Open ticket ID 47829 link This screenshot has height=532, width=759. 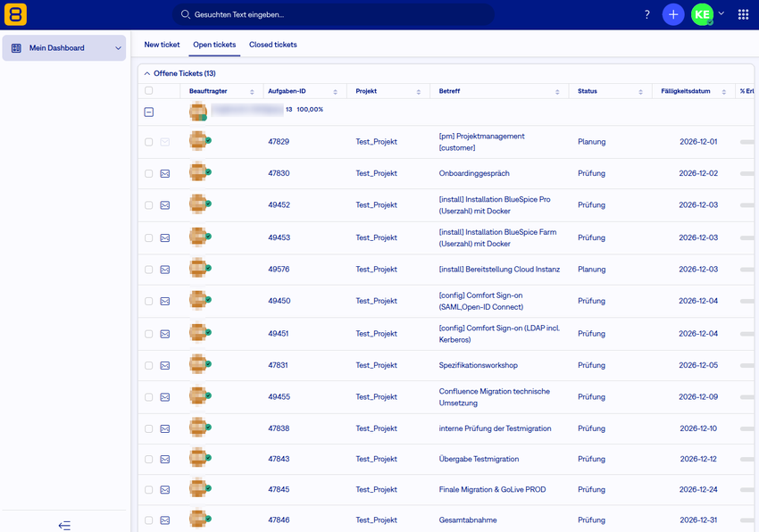(x=279, y=142)
